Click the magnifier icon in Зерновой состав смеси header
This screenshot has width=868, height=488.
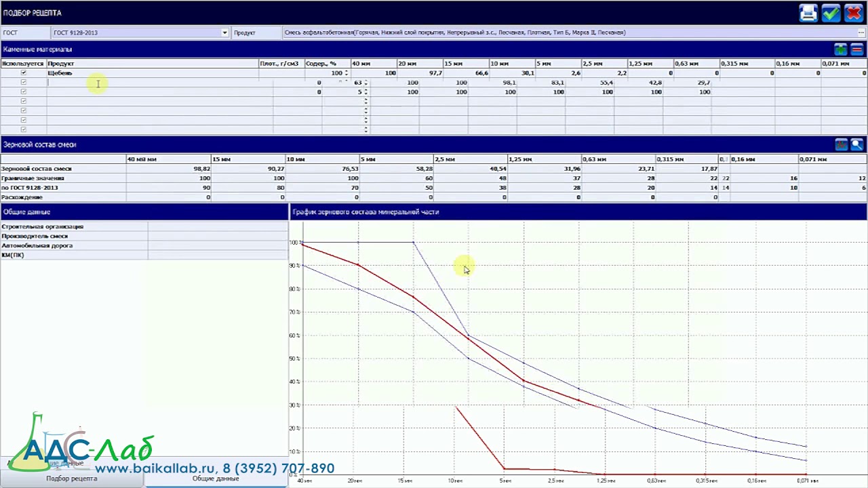pyautogui.click(x=857, y=144)
